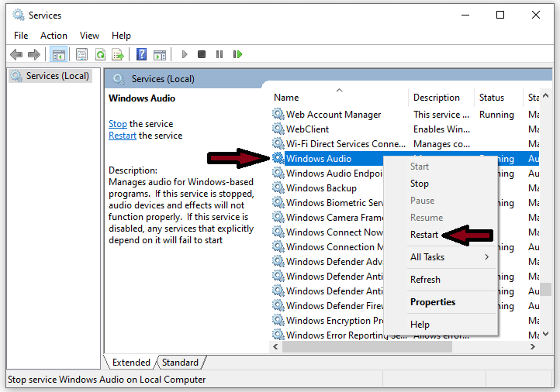This screenshot has height=392, width=560.
Task: Select Services (Local) in the console tree
Action: 50,76
